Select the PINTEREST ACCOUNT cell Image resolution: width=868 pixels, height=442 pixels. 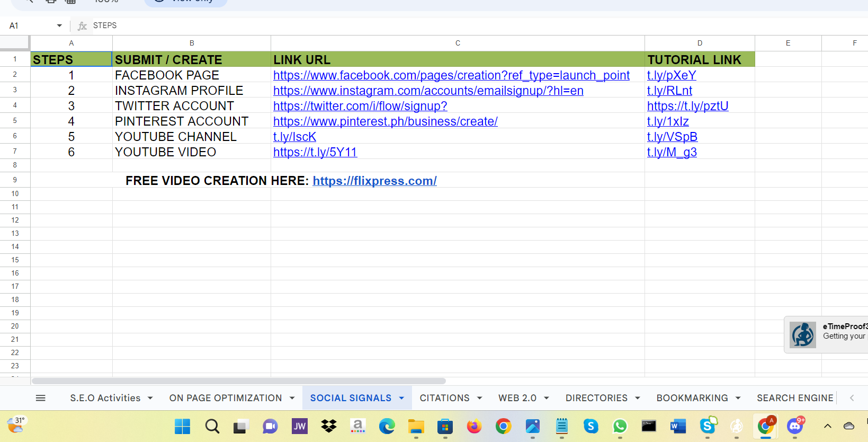coord(192,121)
